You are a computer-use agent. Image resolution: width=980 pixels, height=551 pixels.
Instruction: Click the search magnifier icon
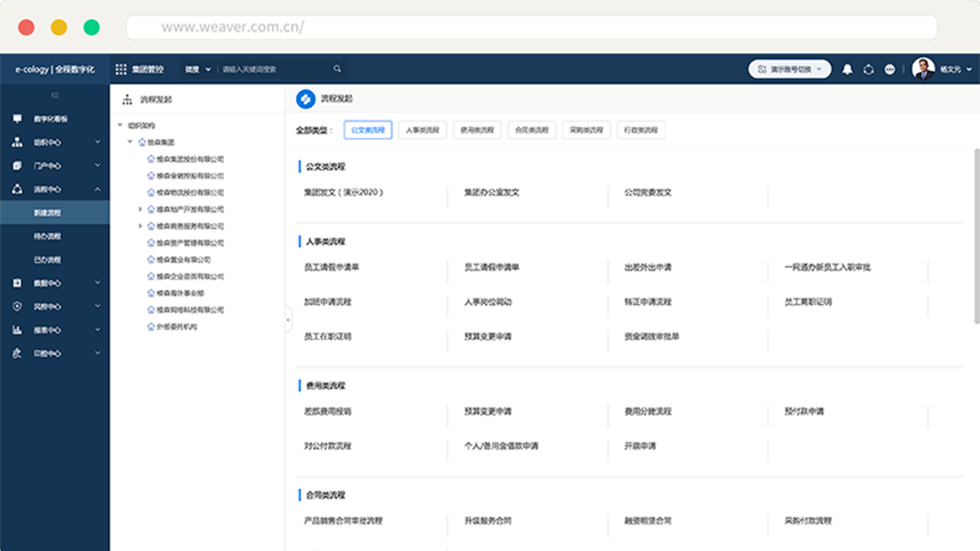[x=337, y=69]
